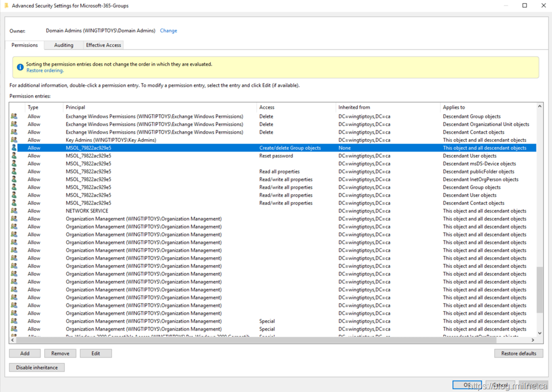
Task: Click user icon of highlighted MSOL entry
Action: coord(14,148)
